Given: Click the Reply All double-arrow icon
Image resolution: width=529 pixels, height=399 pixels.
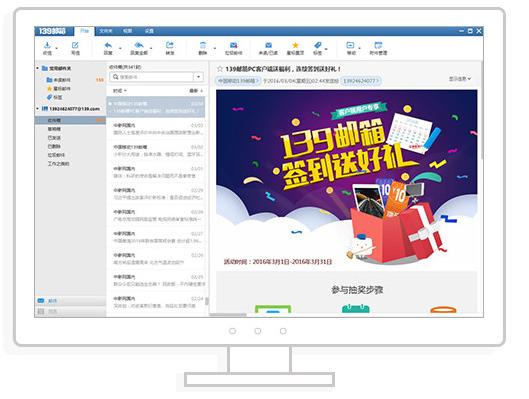Looking at the screenshot, I should point(139,45).
